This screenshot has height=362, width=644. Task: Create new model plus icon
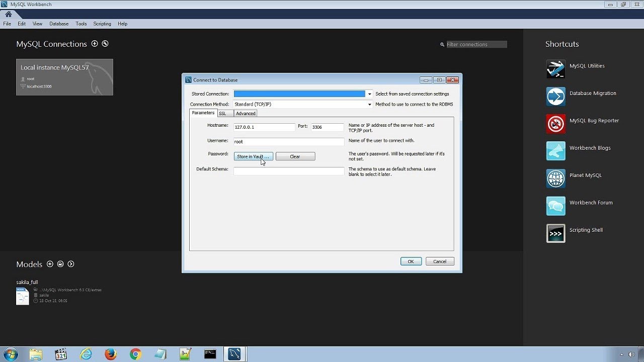coord(50,264)
